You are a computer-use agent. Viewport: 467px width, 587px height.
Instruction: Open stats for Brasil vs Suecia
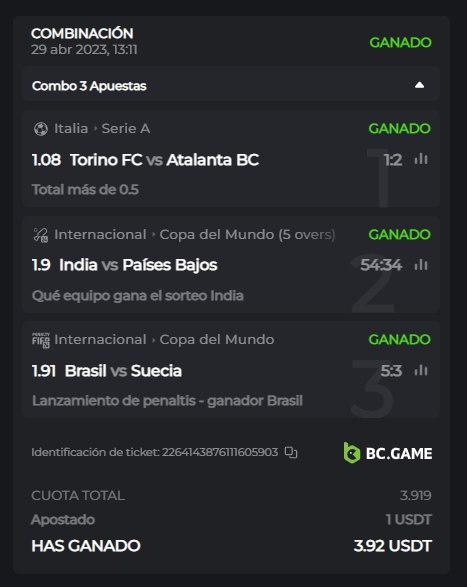coord(421,371)
